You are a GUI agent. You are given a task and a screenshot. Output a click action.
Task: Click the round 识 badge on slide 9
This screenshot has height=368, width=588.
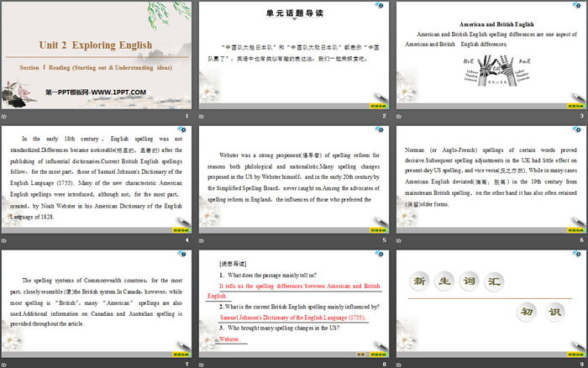[x=555, y=312]
